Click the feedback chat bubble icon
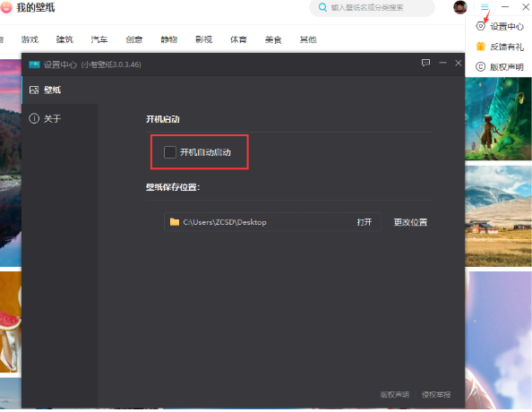This screenshot has width=532, height=412. [425, 63]
